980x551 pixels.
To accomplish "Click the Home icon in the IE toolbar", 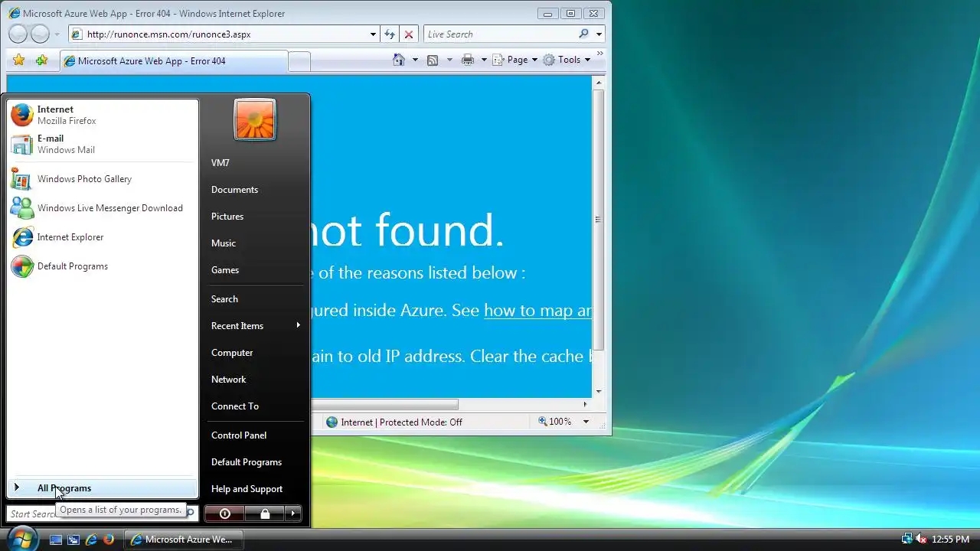I will 398,60.
